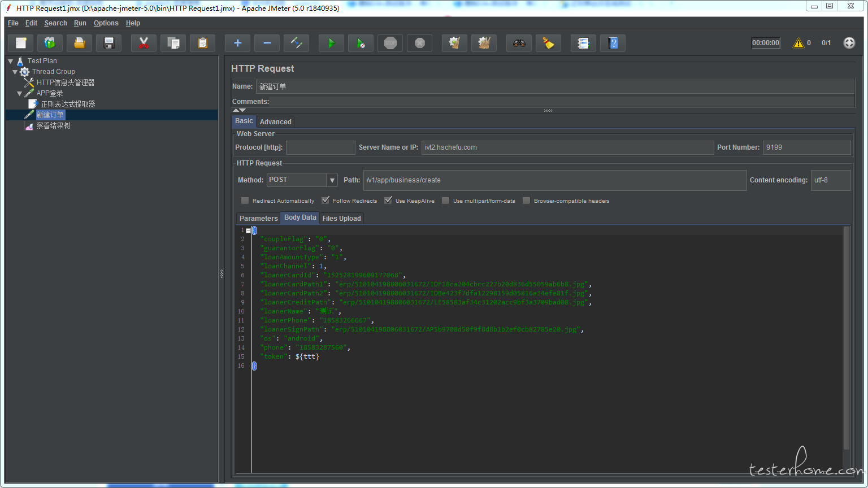Select HTTP信息头管理器 in the tree
This screenshot has width=868, height=488.
66,82
